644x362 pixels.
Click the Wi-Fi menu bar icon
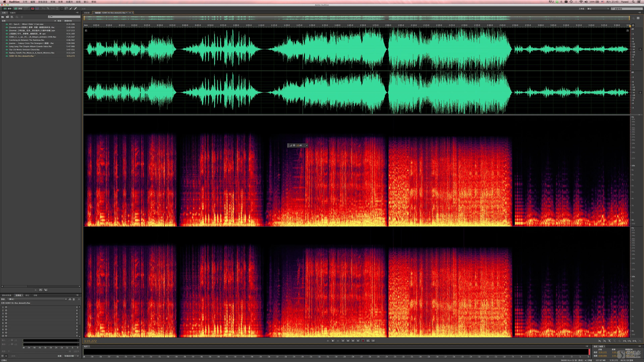click(581, 2)
